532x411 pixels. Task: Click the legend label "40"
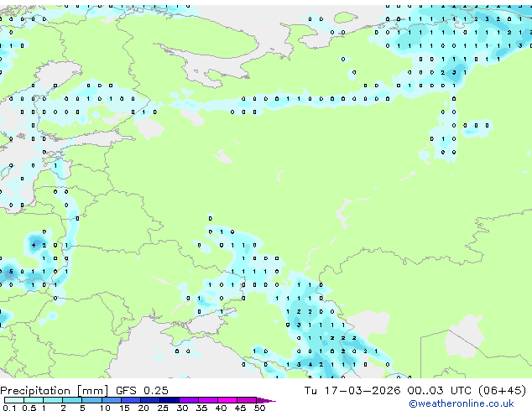221,408
